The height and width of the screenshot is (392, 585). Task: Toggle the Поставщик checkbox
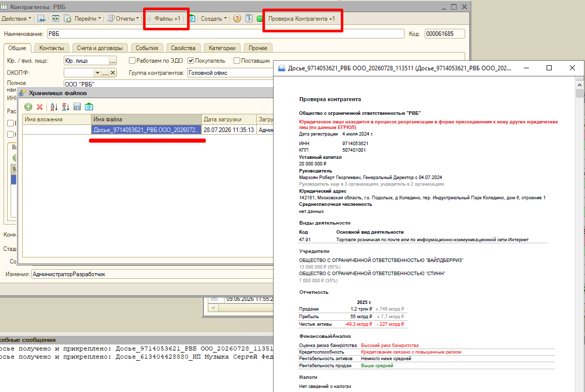(x=237, y=61)
